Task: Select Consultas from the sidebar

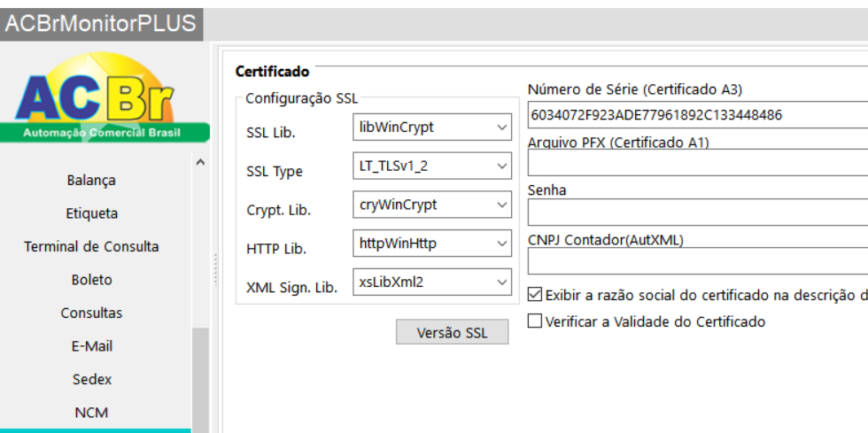Action: (x=91, y=313)
